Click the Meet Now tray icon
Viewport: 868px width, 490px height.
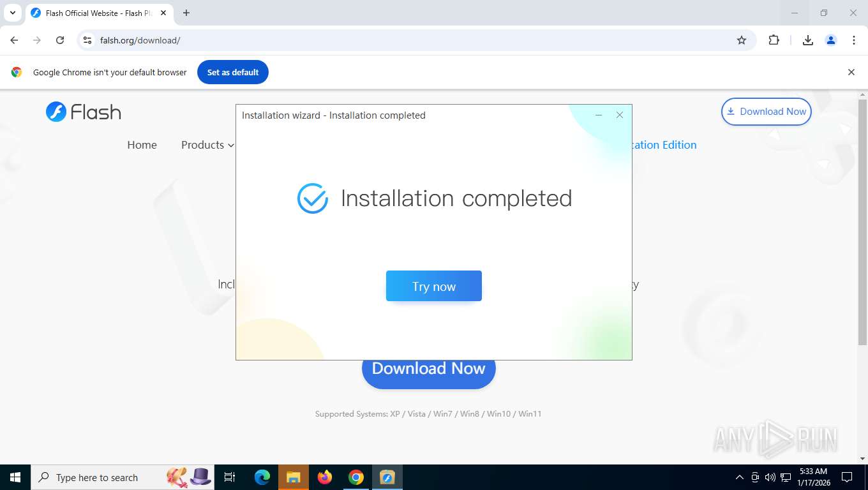755,477
